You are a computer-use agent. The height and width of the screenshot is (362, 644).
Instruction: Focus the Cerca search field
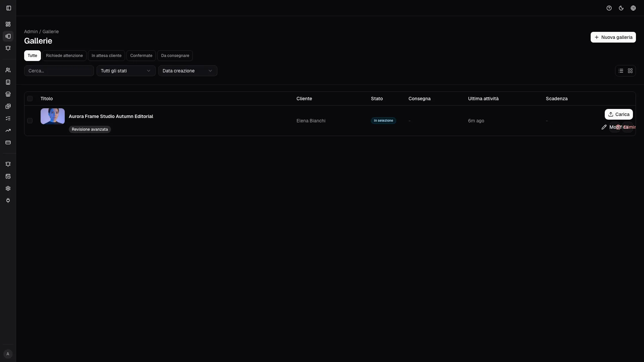pyautogui.click(x=59, y=71)
